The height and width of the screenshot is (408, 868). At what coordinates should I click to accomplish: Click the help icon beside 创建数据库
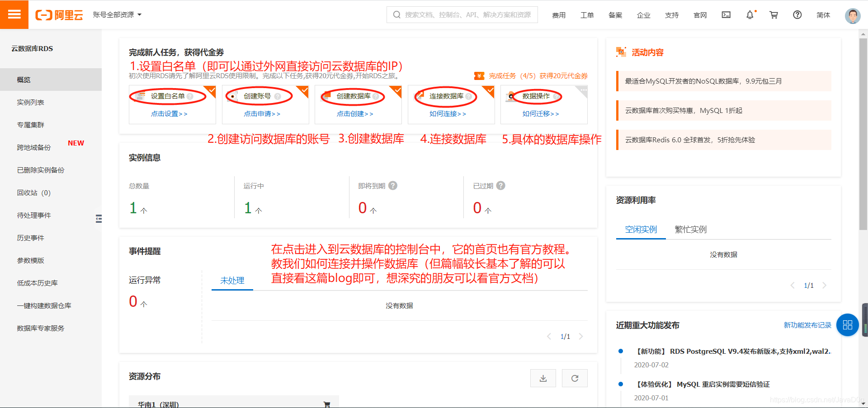point(376,96)
